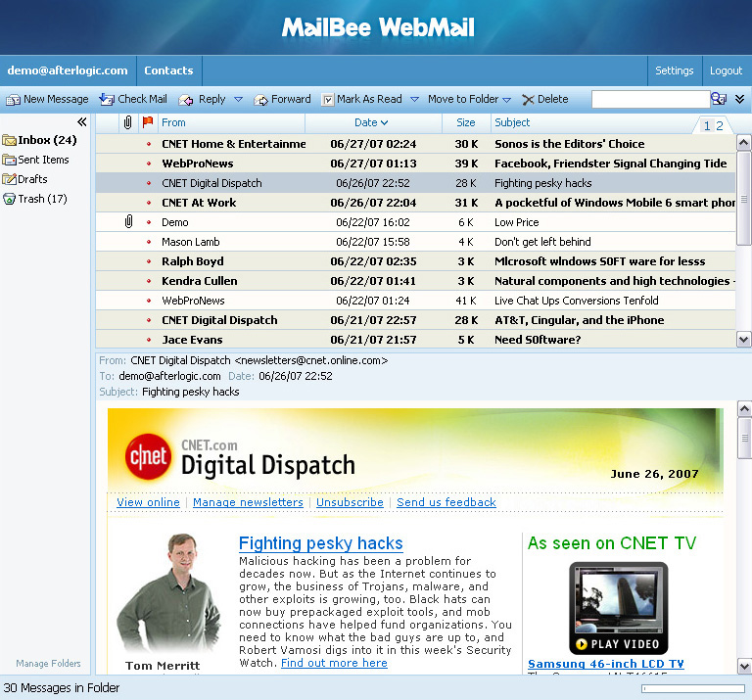Screen dimensions: 752x700
Task: Open the Mark As Read dropdown arrow
Action: (x=414, y=99)
